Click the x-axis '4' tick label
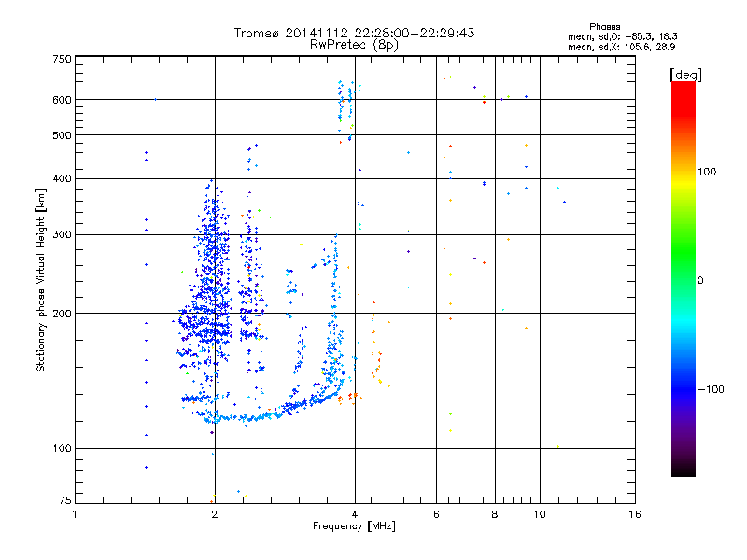 tap(355, 514)
